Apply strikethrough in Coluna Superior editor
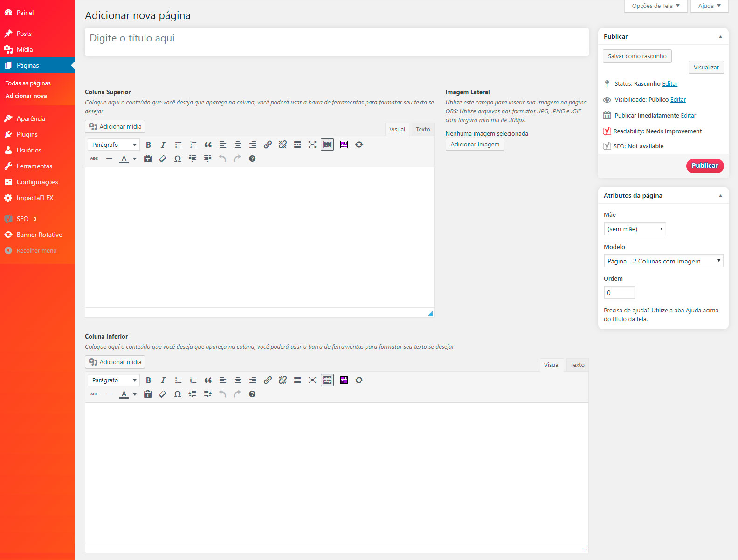The image size is (738, 560). (x=94, y=159)
